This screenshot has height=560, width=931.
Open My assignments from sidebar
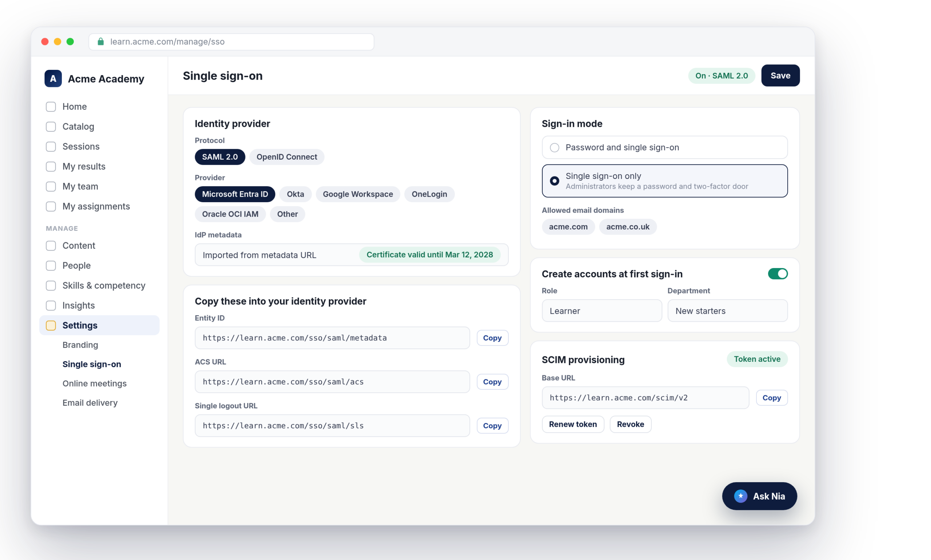coord(99,207)
